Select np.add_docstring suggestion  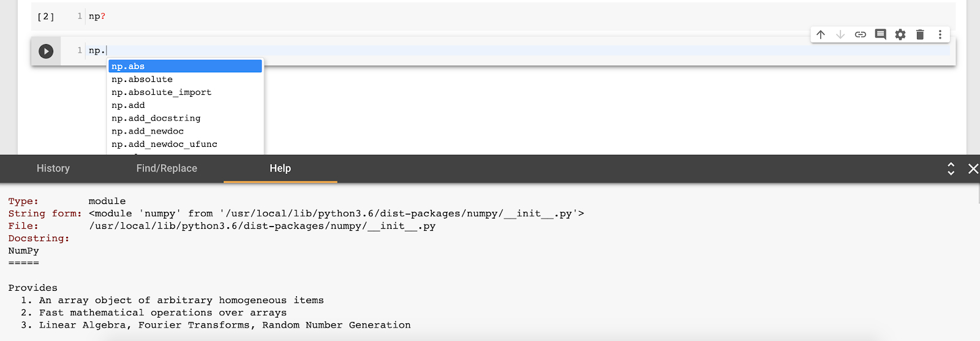(x=185, y=118)
